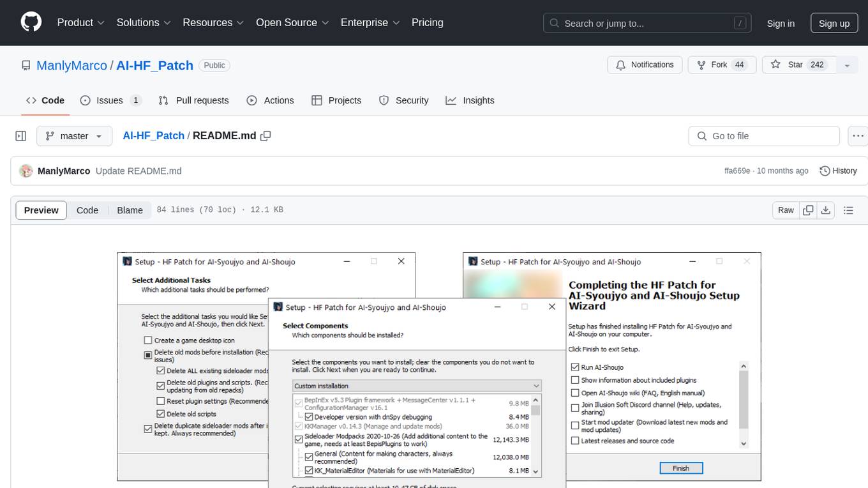
Task: Fork the repository
Action: point(722,65)
